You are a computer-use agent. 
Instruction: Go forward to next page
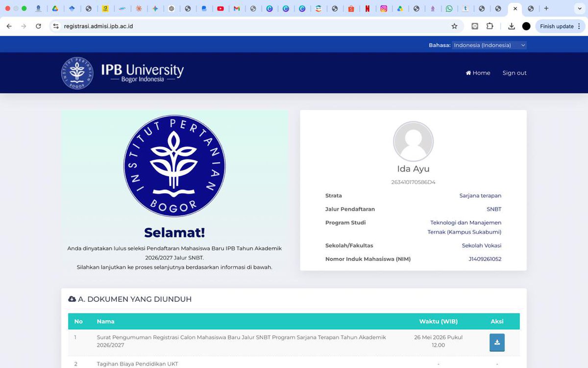click(24, 26)
